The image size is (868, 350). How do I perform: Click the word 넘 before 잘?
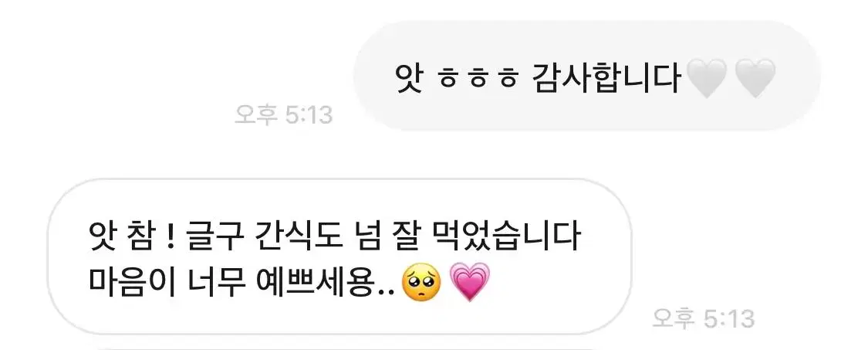point(374,239)
